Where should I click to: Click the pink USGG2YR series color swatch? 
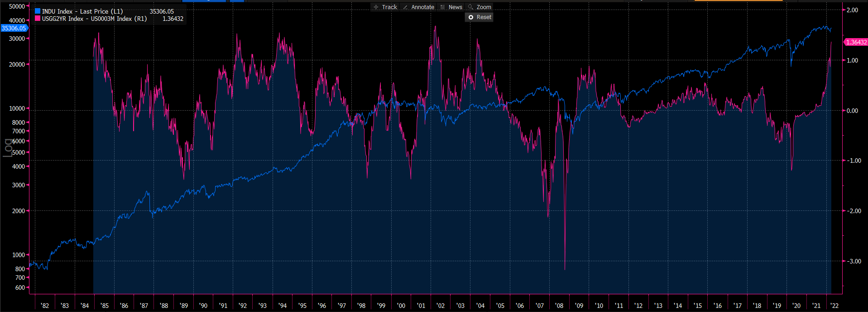[38, 19]
